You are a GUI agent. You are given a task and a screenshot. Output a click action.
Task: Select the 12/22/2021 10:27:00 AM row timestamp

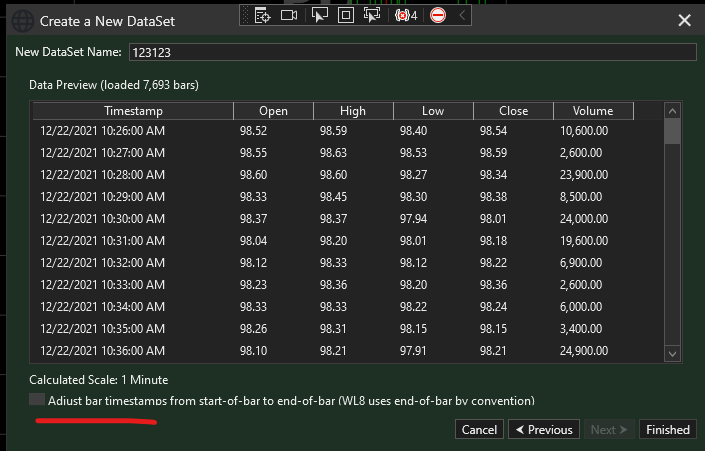103,153
